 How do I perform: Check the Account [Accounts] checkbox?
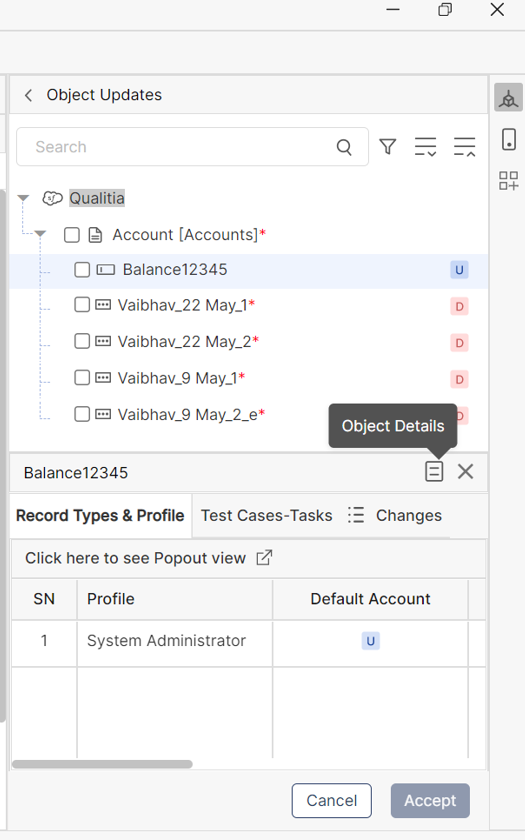click(x=72, y=235)
